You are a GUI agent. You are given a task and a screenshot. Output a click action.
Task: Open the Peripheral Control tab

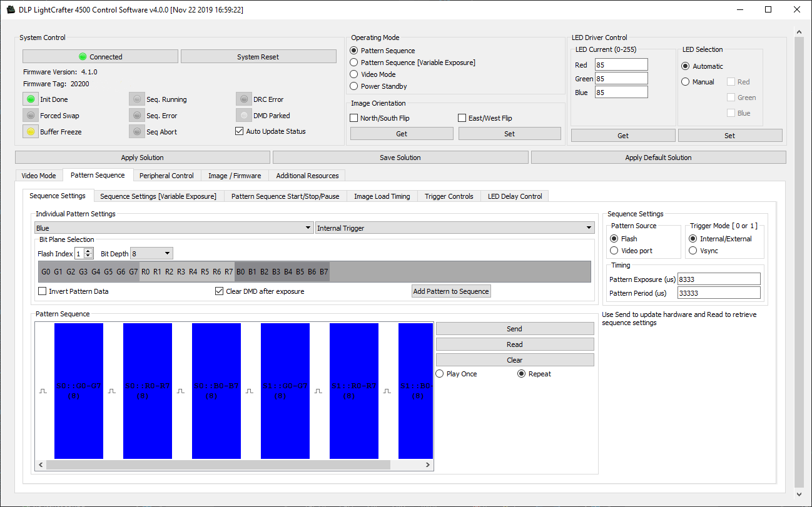[x=166, y=176]
